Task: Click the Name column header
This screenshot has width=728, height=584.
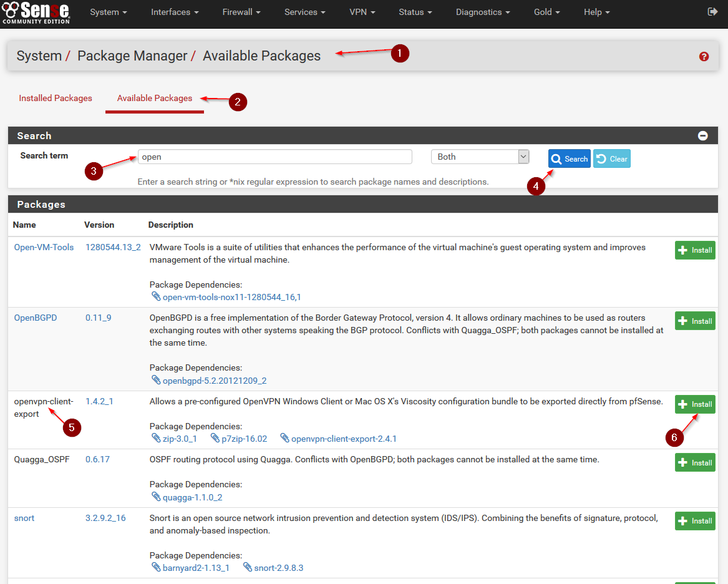Action: coord(24,225)
